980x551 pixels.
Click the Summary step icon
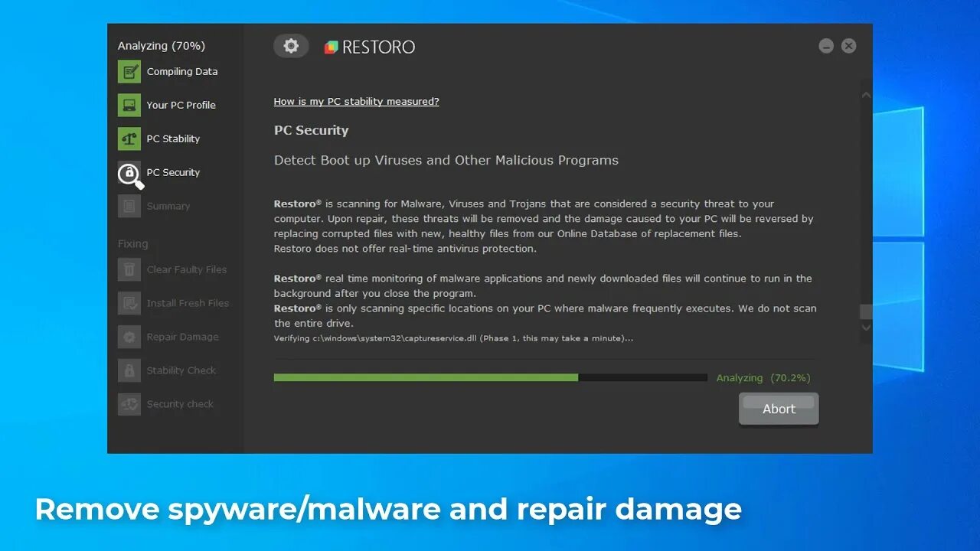[129, 206]
